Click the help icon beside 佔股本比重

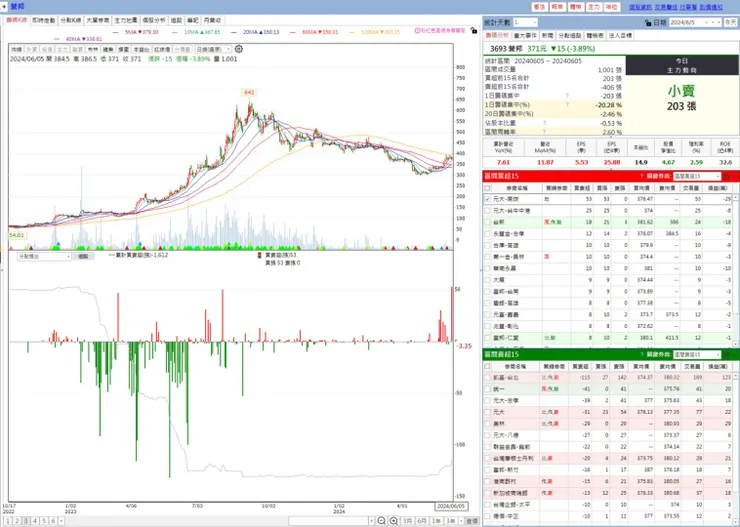545,123
